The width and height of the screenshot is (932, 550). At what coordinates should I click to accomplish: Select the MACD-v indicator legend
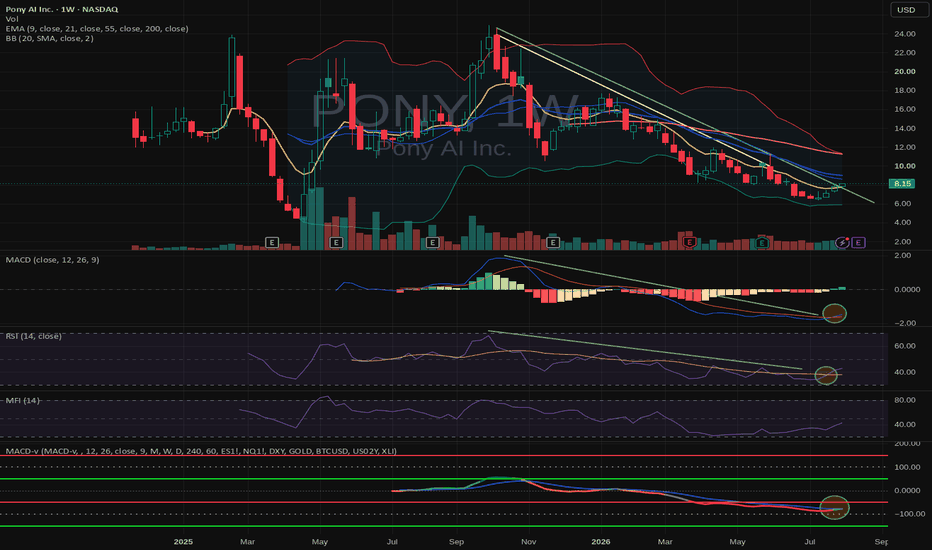tap(201, 451)
